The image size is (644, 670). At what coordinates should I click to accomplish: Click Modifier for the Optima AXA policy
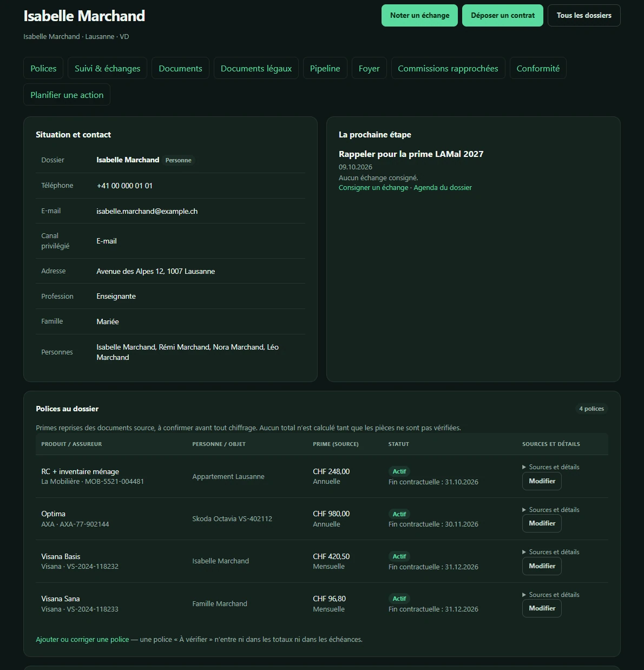(x=542, y=523)
